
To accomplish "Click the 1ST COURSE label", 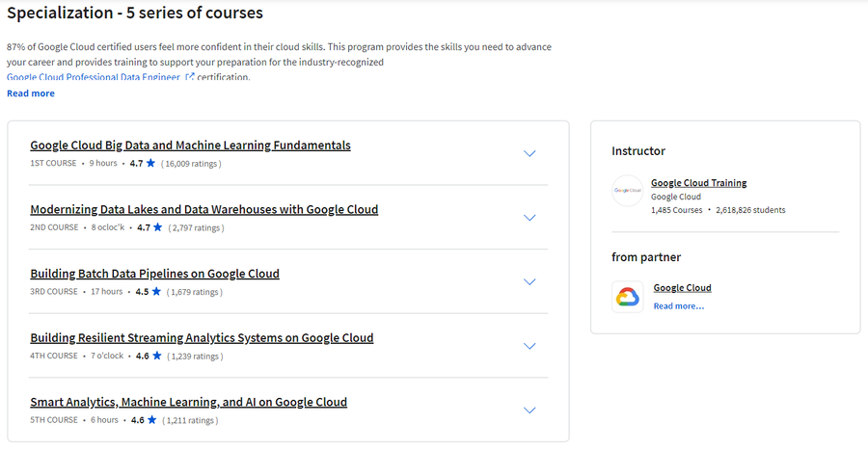I will [53, 163].
